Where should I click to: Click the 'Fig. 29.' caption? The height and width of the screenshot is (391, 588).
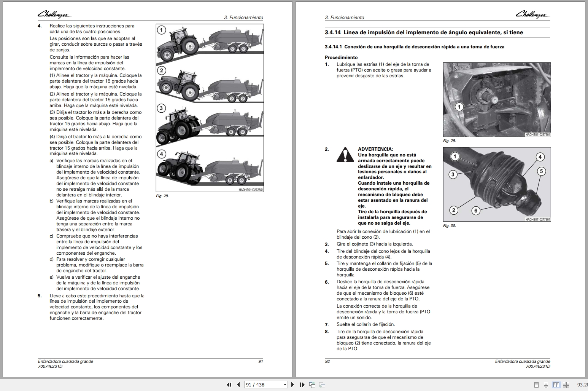point(450,141)
